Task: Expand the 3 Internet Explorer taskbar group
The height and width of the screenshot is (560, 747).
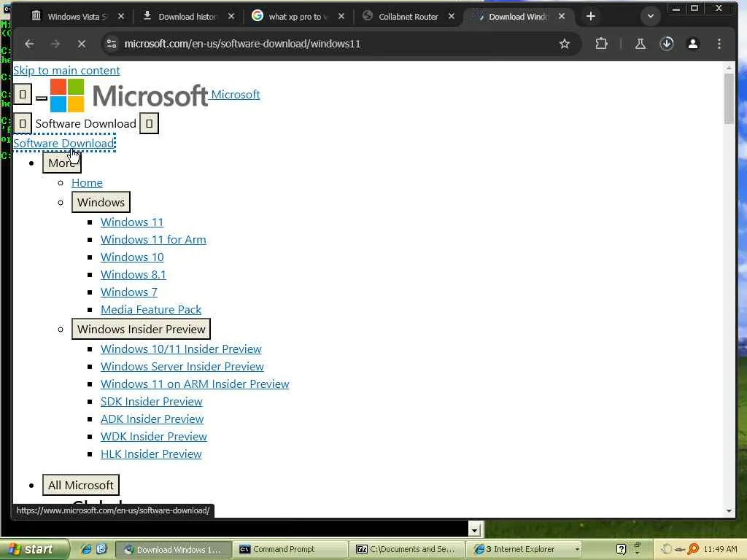Action: point(524,550)
